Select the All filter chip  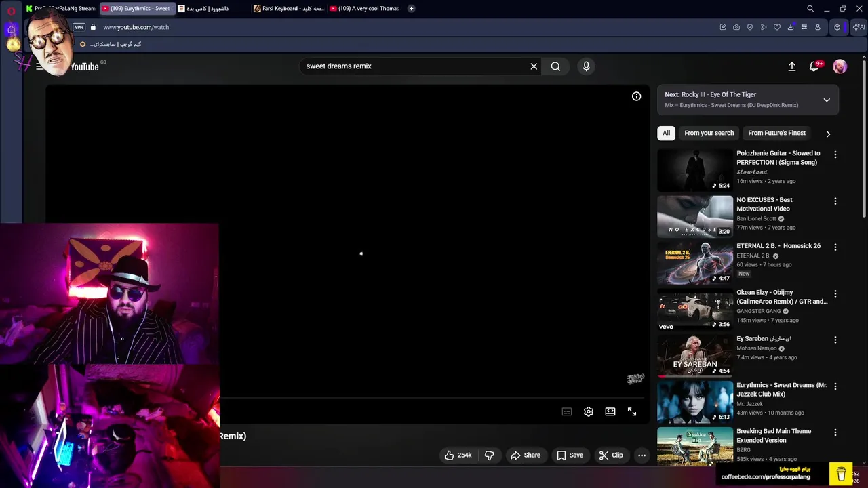coord(666,133)
